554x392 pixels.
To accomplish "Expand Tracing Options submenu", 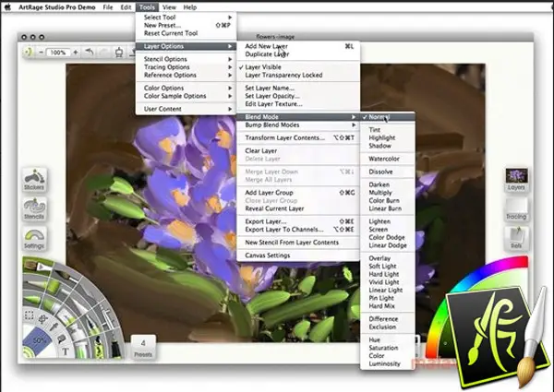I will click(x=187, y=67).
